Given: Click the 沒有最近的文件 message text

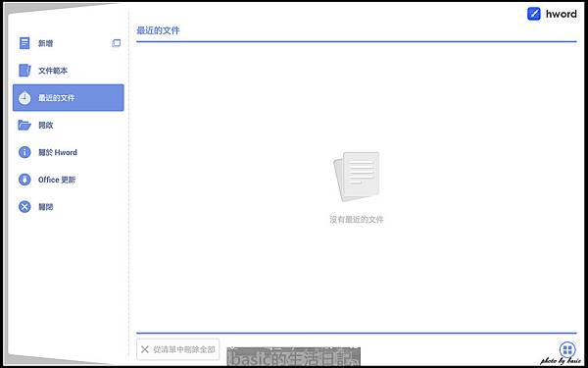Looking at the screenshot, I should tap(357, 220).
